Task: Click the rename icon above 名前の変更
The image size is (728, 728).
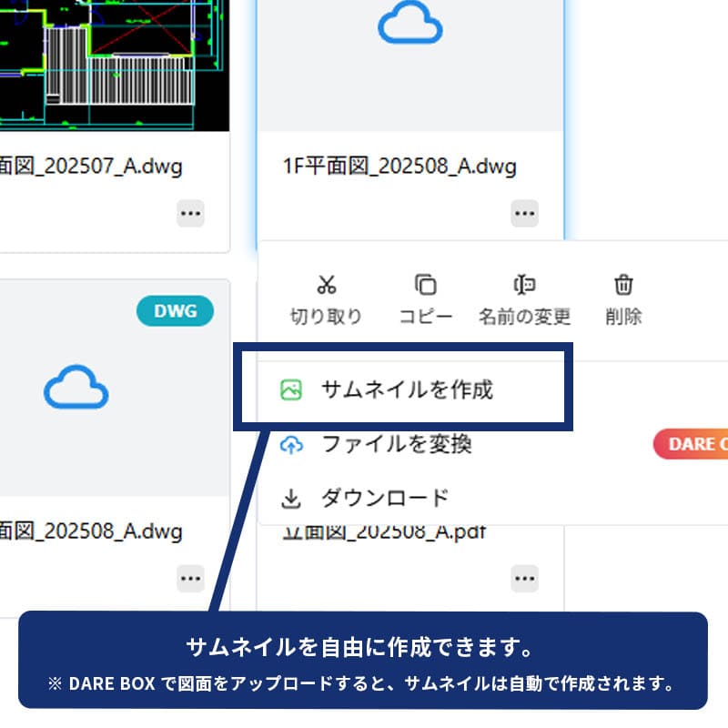Action: pos(524,285)
